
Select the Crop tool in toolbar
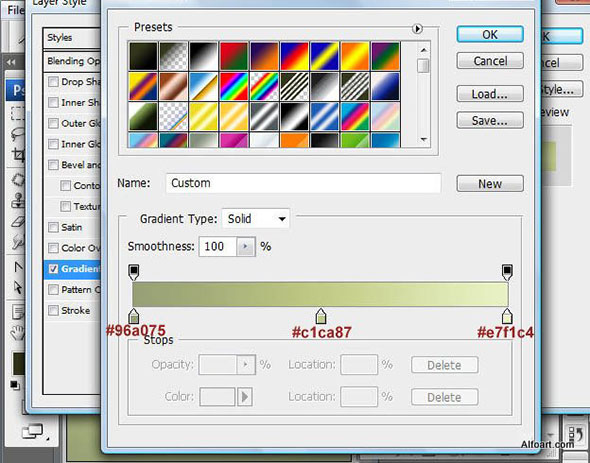tap(17, 154)
